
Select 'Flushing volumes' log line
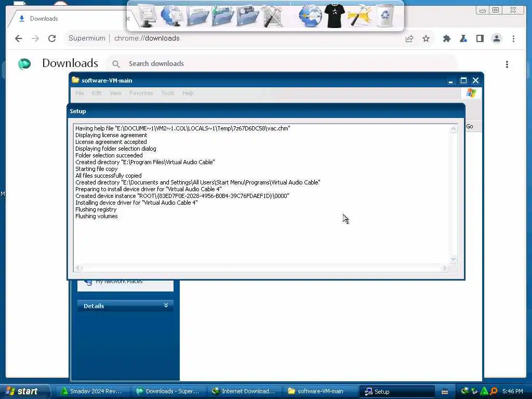(x=96, y=216)
